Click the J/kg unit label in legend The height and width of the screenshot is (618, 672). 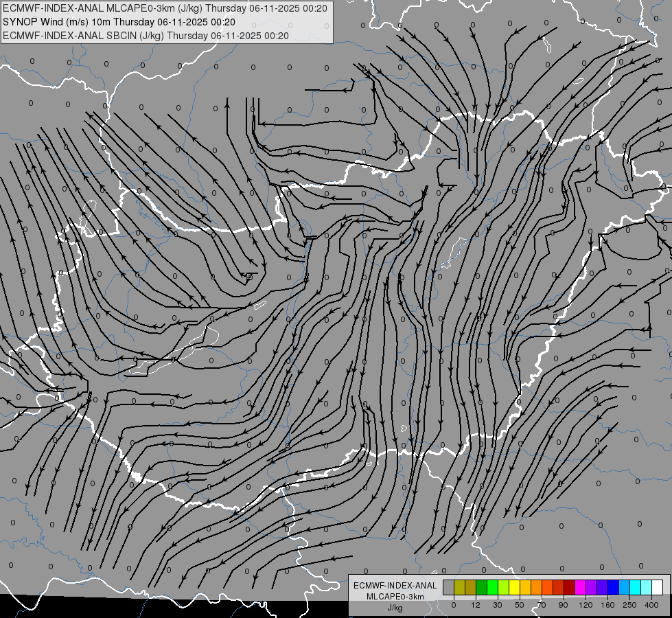click(x=395, y=608)
